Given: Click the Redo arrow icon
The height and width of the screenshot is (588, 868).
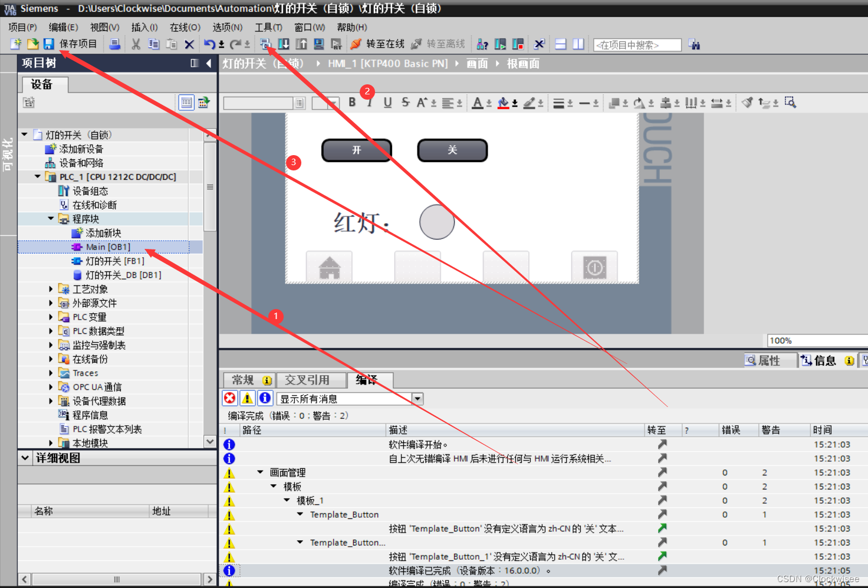Looking at the screenshot, I should click(236, 44).
